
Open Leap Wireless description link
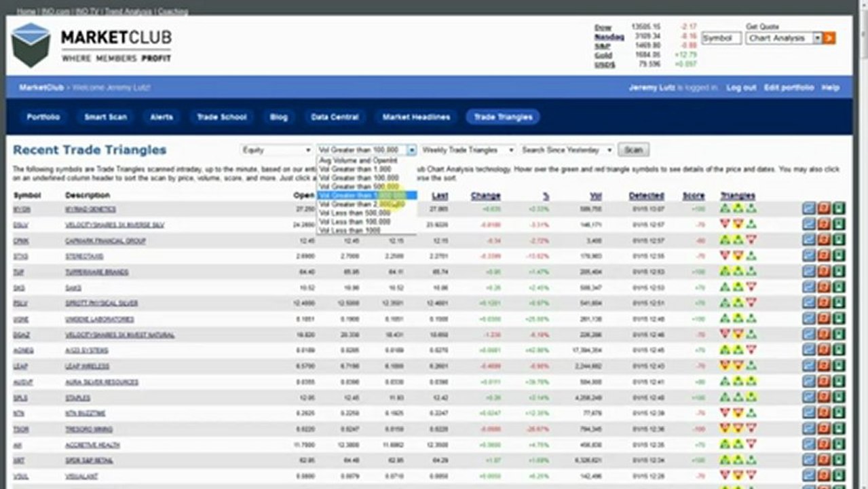(x=87, y=366)
